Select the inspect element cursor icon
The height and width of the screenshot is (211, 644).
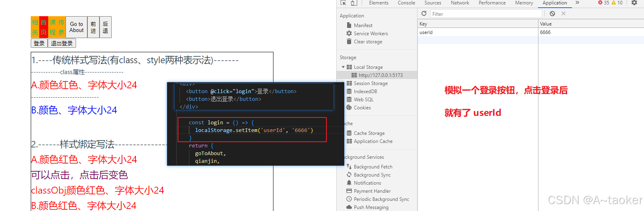[343, 3]
